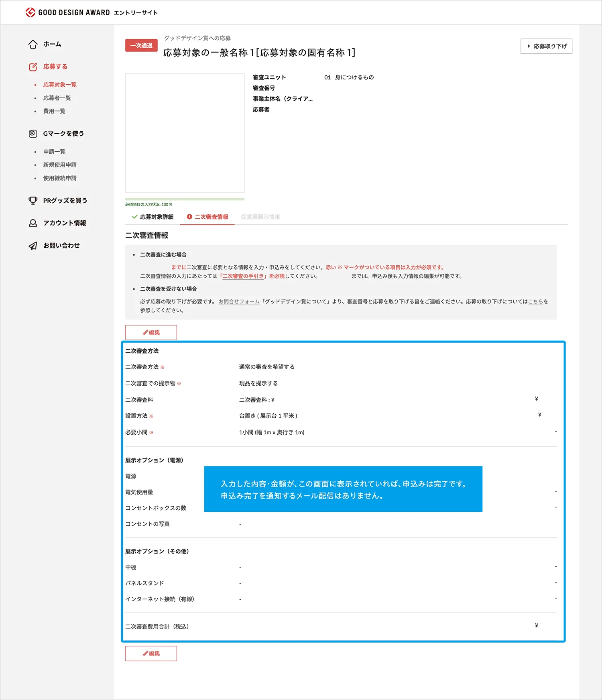Select Gマークを使う in the sidebar

[63, 133]
